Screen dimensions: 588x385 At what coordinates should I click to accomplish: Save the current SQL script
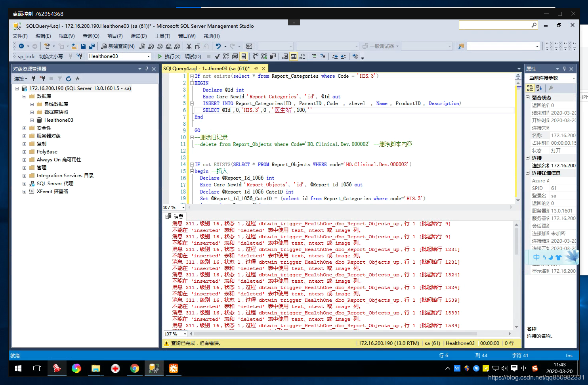[x=83, y=46]
